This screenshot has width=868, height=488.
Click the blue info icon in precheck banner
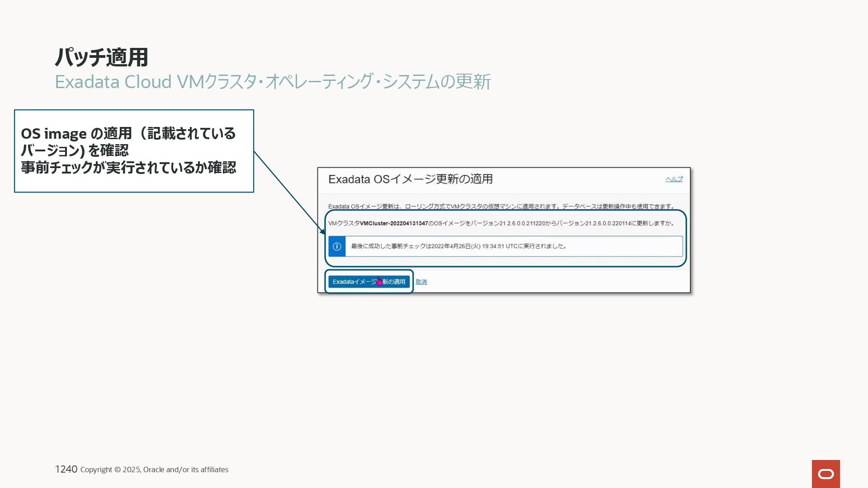[x=337, y=246]
